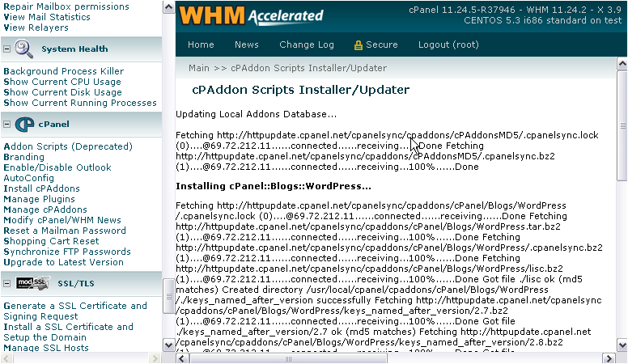Click the padlock icon beside Secure
Viewport: 628px width, 364px height.
point(358,45)
